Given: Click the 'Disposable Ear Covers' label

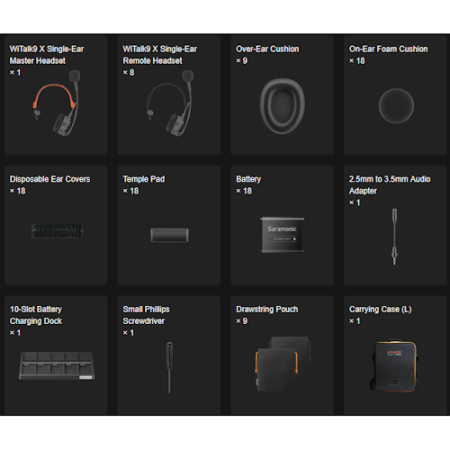Looking at the screenshot, I should coord(50,179).
